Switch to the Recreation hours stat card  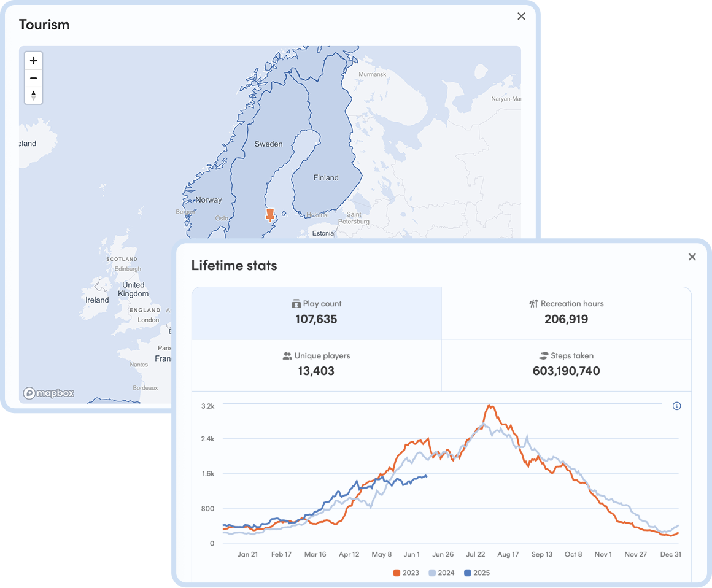point(566,312)
